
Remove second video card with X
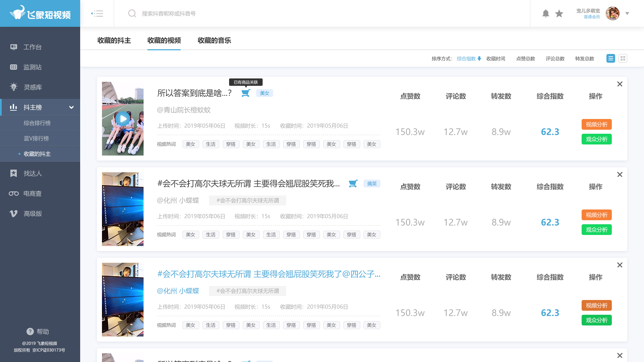click(620, 174)
